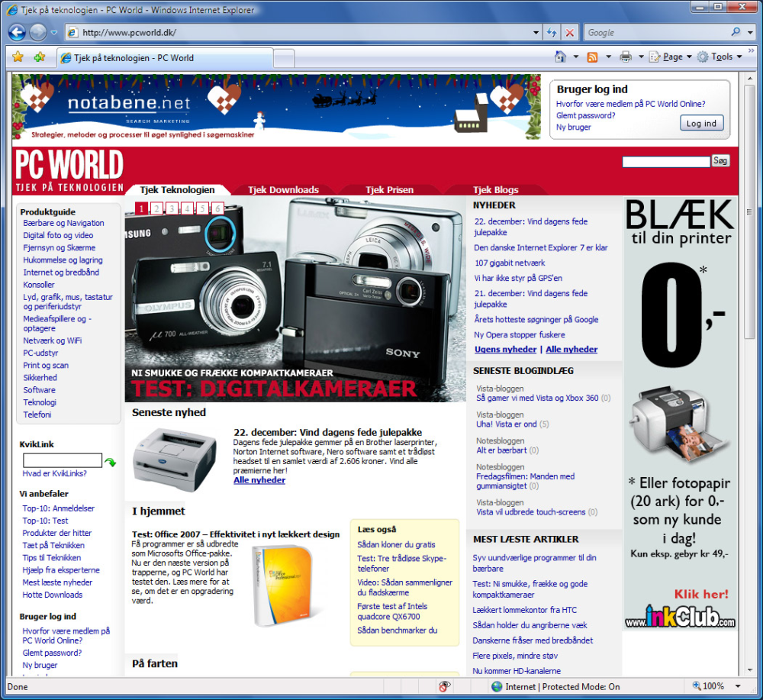
Task: Click the Refresh page icon
Action: pyautogui.click(x=552, y=33)
